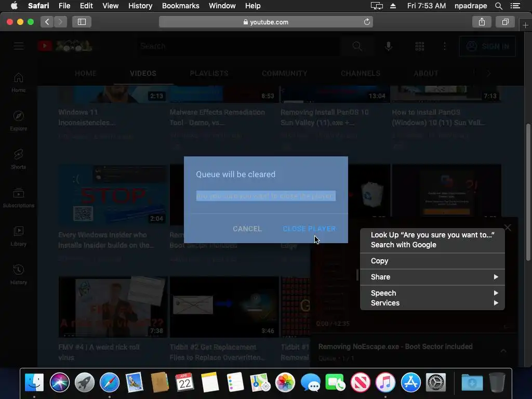Launch Siri from the Dock
Screen dimensions: 532x399
59,383
